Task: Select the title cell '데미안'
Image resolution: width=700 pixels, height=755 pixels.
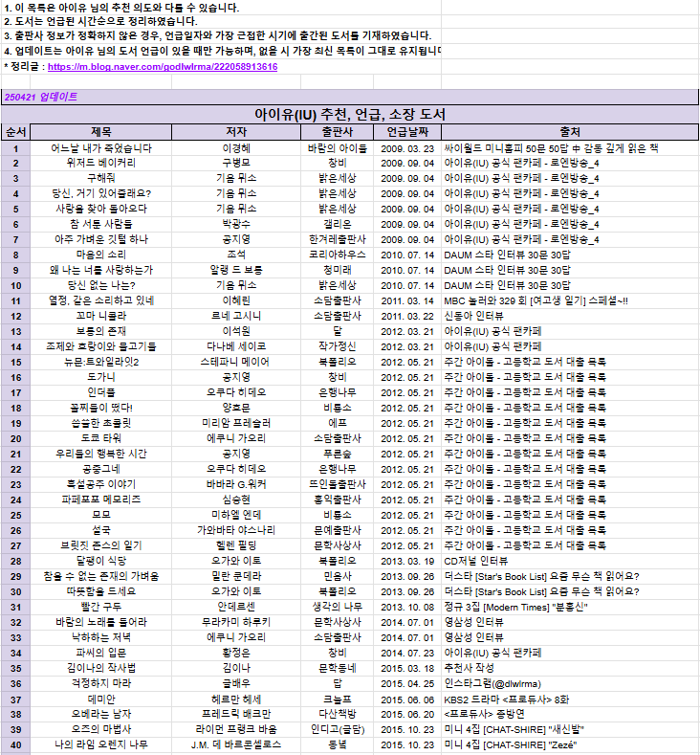Action: (x=101, y=699)
